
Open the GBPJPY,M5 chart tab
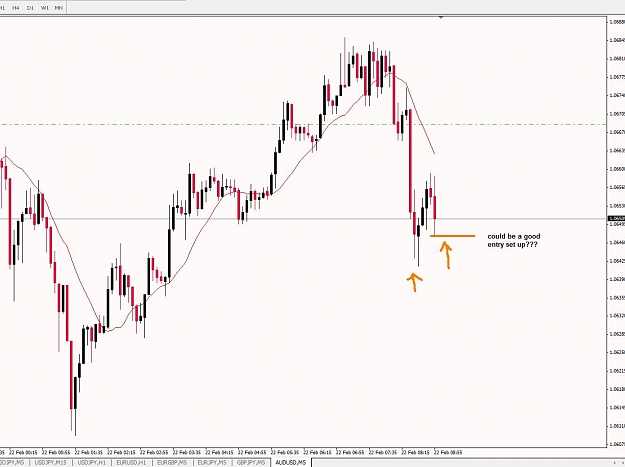click(x=251, y=463)
